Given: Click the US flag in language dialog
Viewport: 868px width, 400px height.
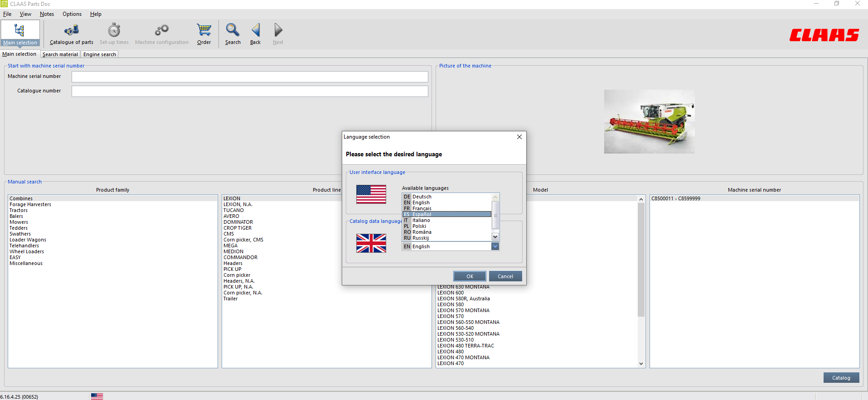Looking at the screenshot, I should pos(371,194).
